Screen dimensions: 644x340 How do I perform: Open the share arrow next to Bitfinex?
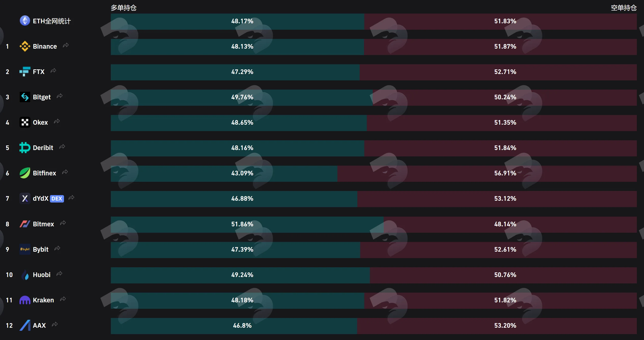[x=65, y=172]
